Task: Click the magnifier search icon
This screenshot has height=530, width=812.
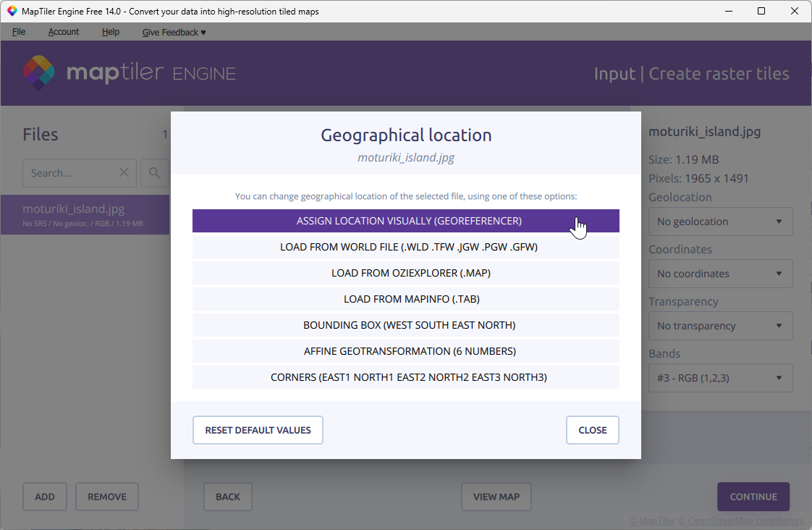Action: click(x=154, y=172)
